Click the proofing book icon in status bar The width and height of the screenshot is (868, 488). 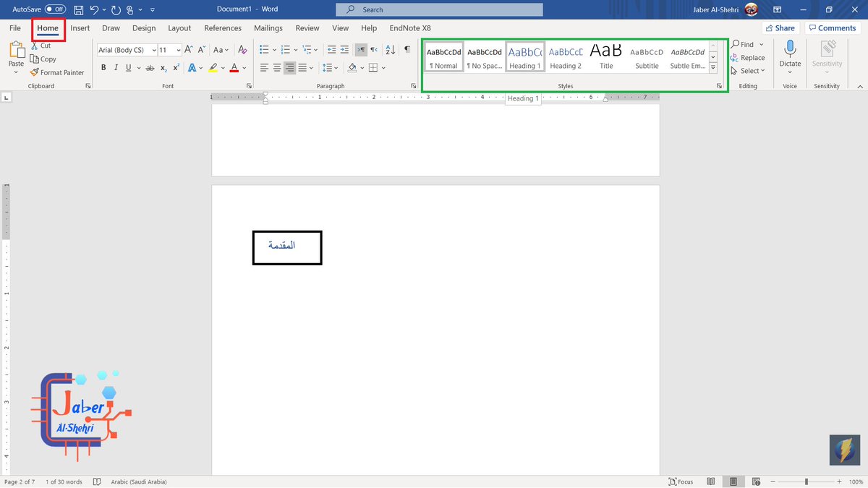(98, 481)
